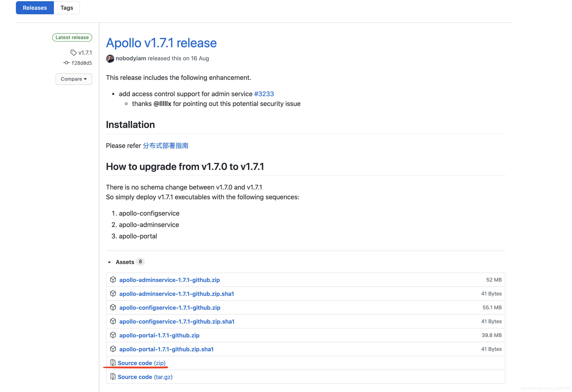The image size is (572, 392).
Task: Click the package icon beside apollo-adminservice-1.7.1-github.zip.sha1
Action: 113,293
